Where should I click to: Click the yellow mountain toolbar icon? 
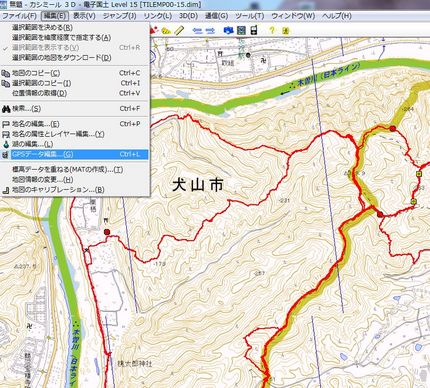point(166,31)
